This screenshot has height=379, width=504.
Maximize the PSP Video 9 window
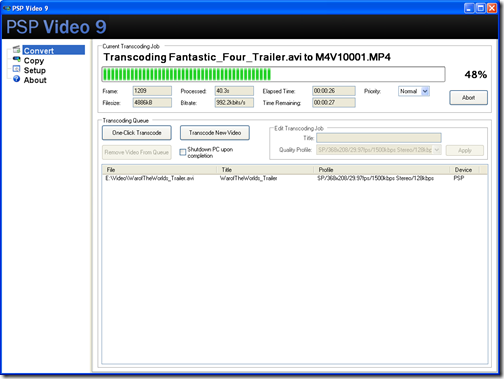coord(481,8)
